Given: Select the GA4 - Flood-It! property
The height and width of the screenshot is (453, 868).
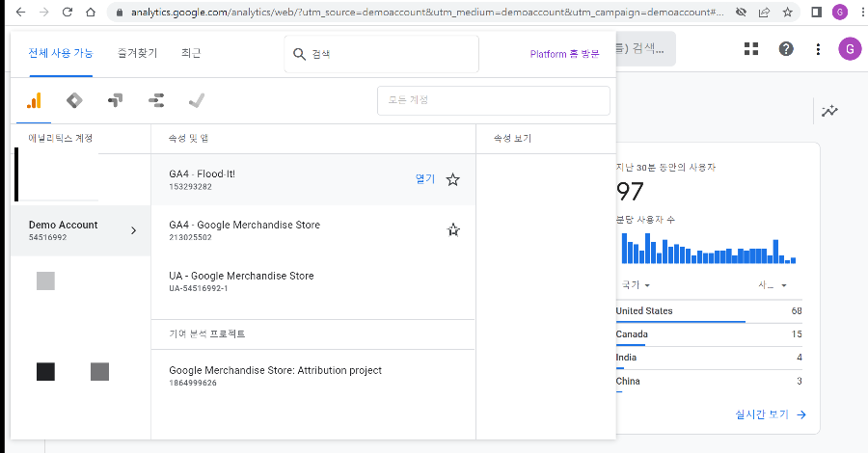Looking at the screenshot, I should pyautogui.click(x=312, y=179).
